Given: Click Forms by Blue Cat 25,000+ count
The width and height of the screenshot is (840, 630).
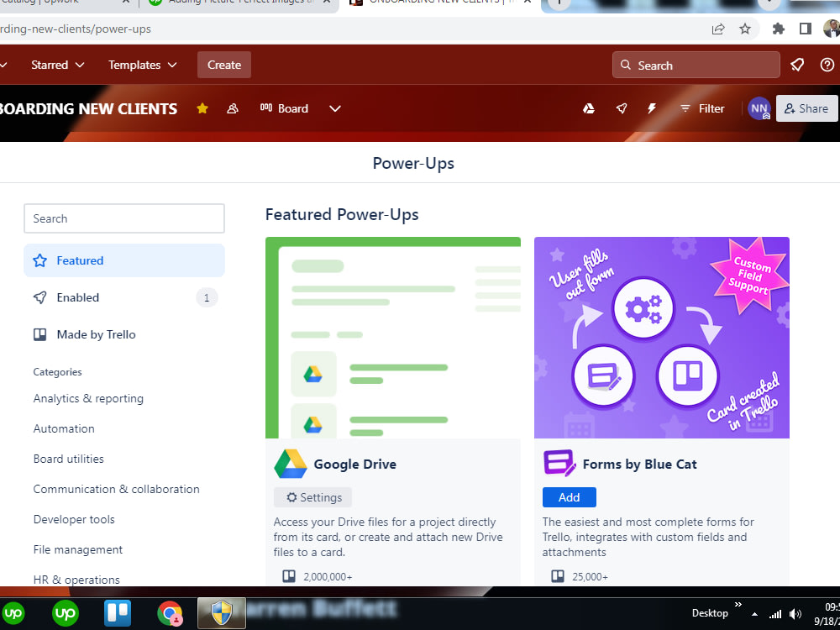Looking at the screenshot, I should 591,577.
